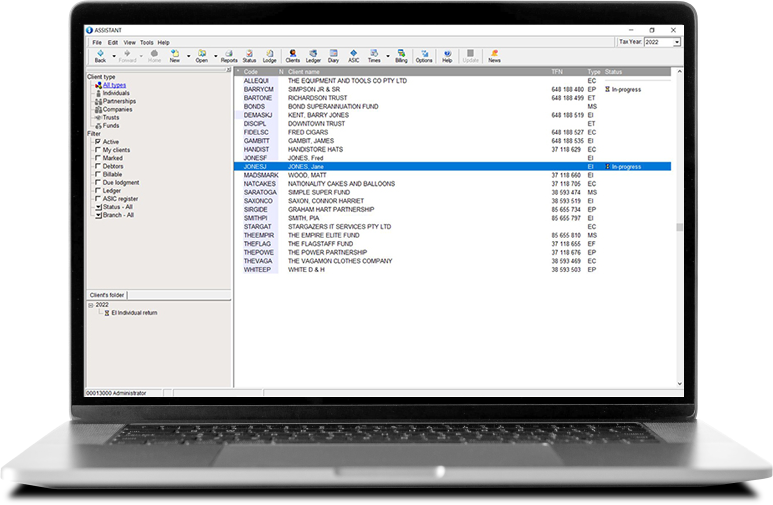Image resolution: width=773 pixels, height=505 pixels.
Task: Select the Client's folder tab
Action: click(108, 295)
